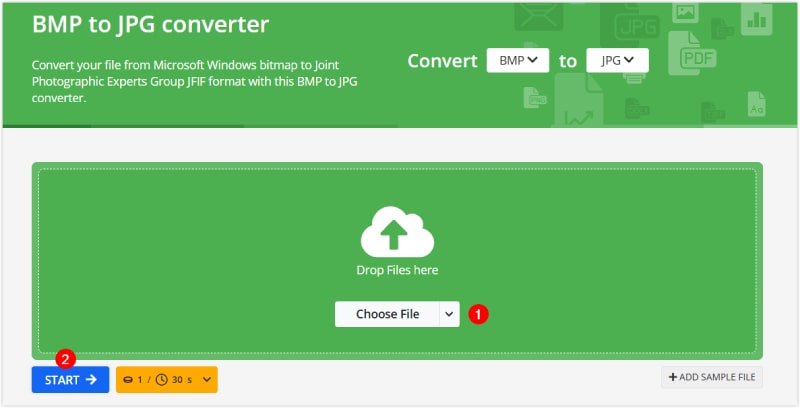The height and width of the screenshot is (408, 800).
Task: Click the BMP to JPG converter heading
Action: click(150, 23)
